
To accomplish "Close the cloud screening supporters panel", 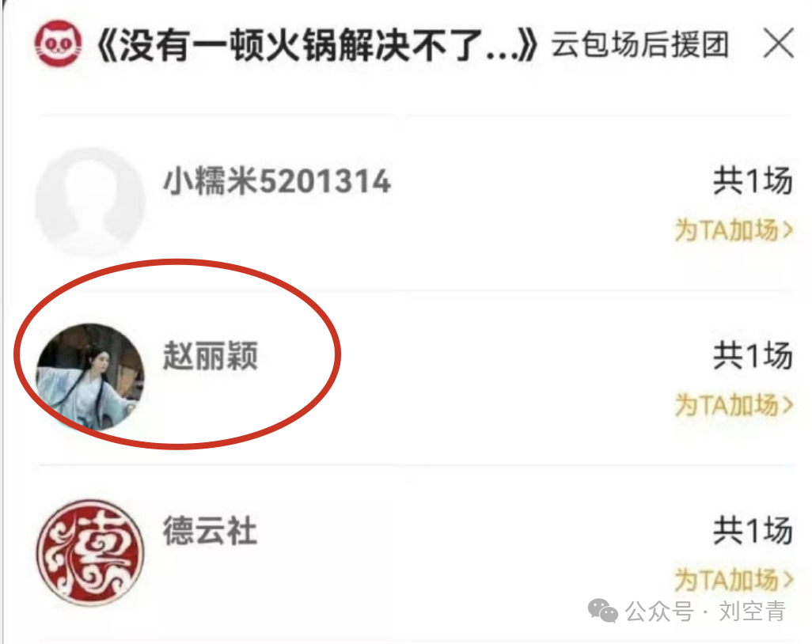I will point(778,44).
